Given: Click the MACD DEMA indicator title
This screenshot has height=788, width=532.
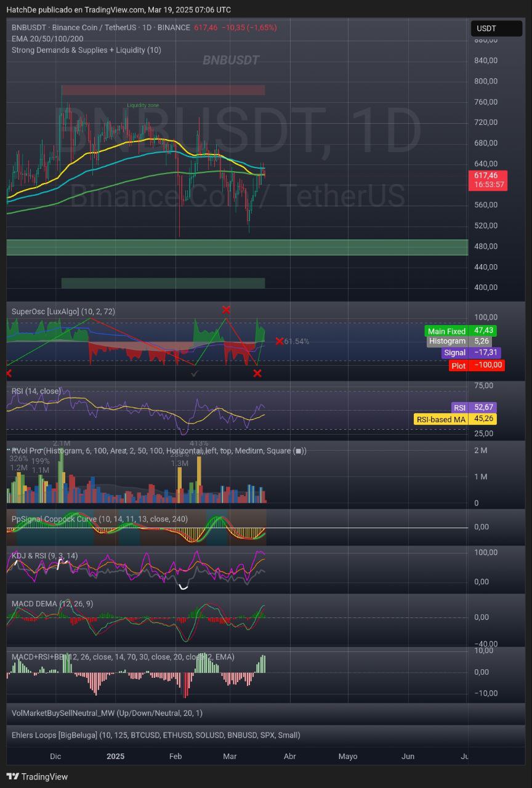Looking at the screenshot, I should click(52, 603).
